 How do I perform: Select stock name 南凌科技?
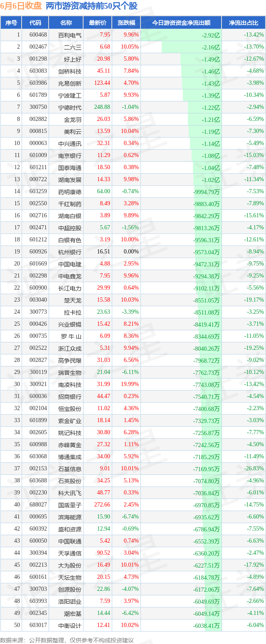click(70, 384)
